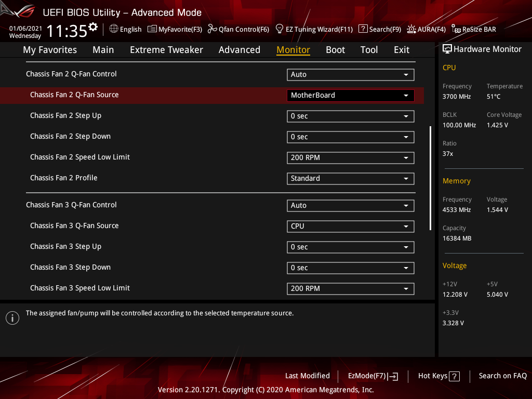532x399 pixels.
Task: Open Chassis Fan 2 Q-Fan Source dropdown
Action: (351, 96)
